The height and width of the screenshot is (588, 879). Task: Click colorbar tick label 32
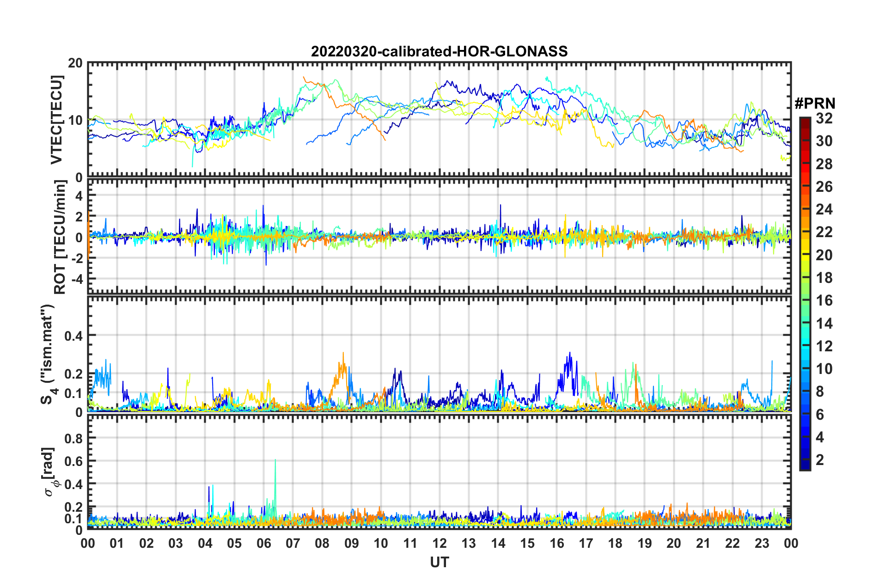(x=824, y=118)
